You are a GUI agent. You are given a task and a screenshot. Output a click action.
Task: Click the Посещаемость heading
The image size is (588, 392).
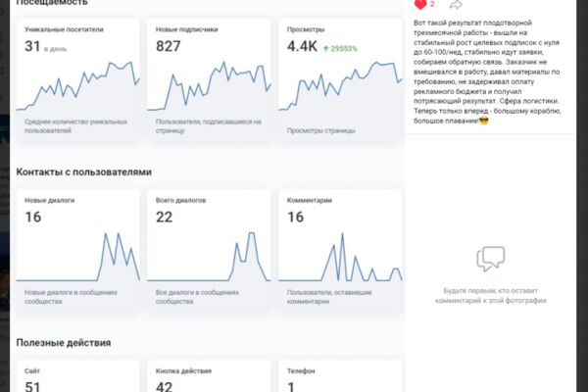point(52,2)
